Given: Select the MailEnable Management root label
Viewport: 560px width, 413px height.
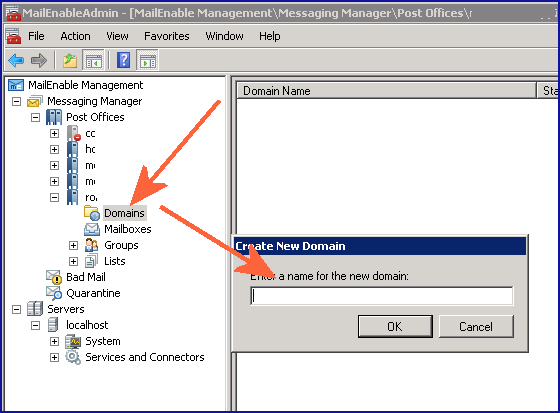Looking at the screenshot, I should tap(86, 85).
